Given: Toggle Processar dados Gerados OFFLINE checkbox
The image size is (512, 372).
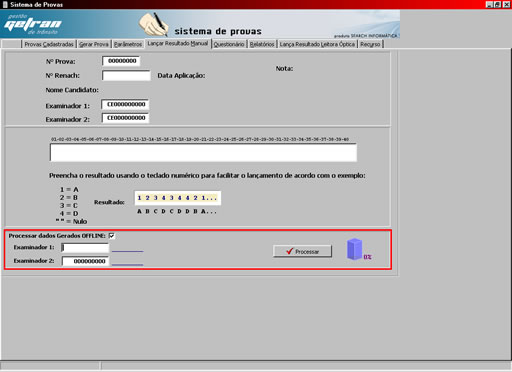Looking at the screenshot, I should click(x=112, y=236).
